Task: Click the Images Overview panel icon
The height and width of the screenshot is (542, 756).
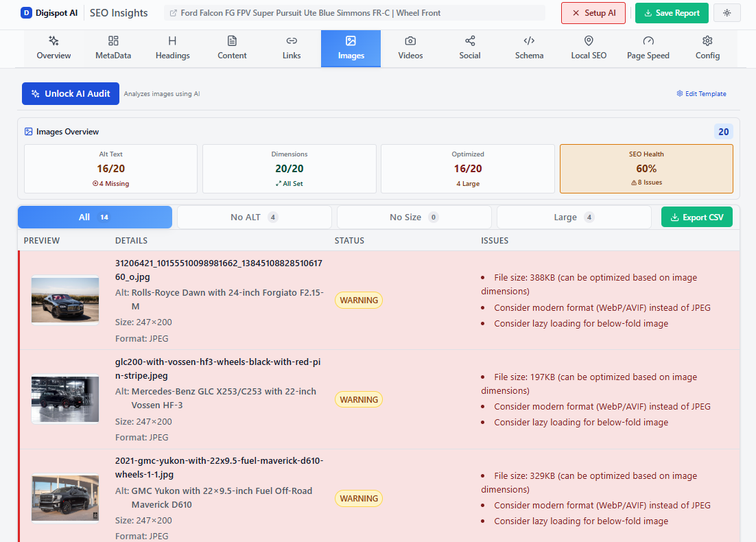Action: [28, 131]
